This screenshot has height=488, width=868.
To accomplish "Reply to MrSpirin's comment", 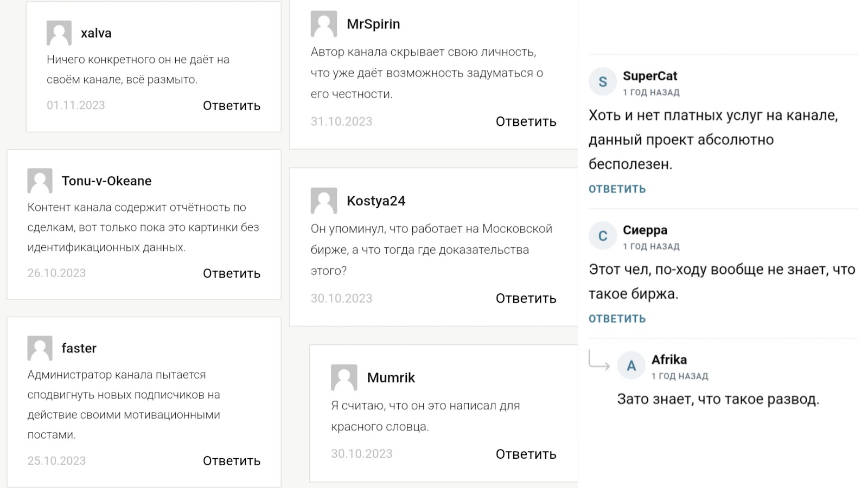I will [526, 121].
